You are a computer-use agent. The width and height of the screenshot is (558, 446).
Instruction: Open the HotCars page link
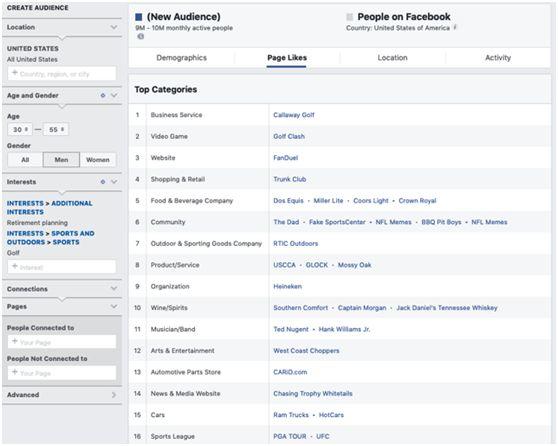pyautogui.click(x=331, y=415)
